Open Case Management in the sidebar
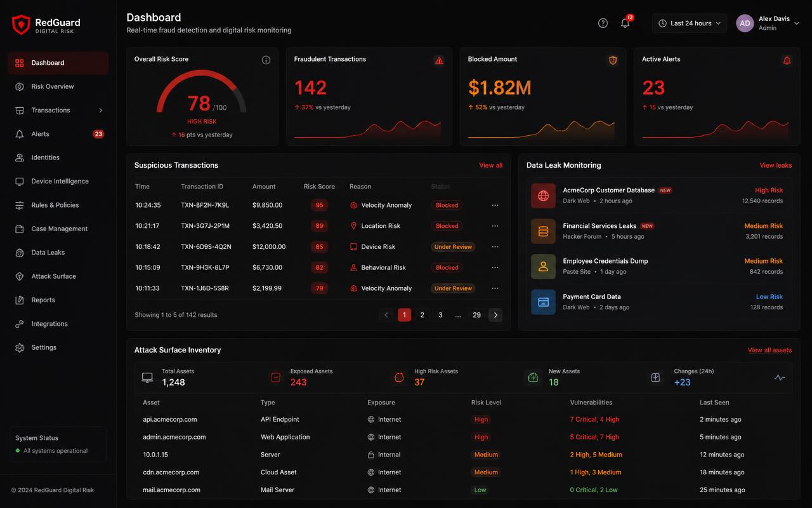 coord(58,229)
